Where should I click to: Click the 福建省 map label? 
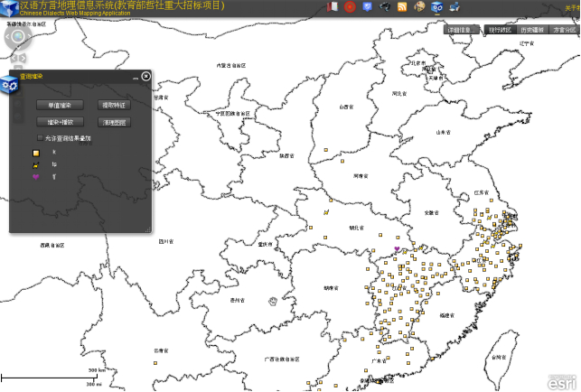[447, 315]
